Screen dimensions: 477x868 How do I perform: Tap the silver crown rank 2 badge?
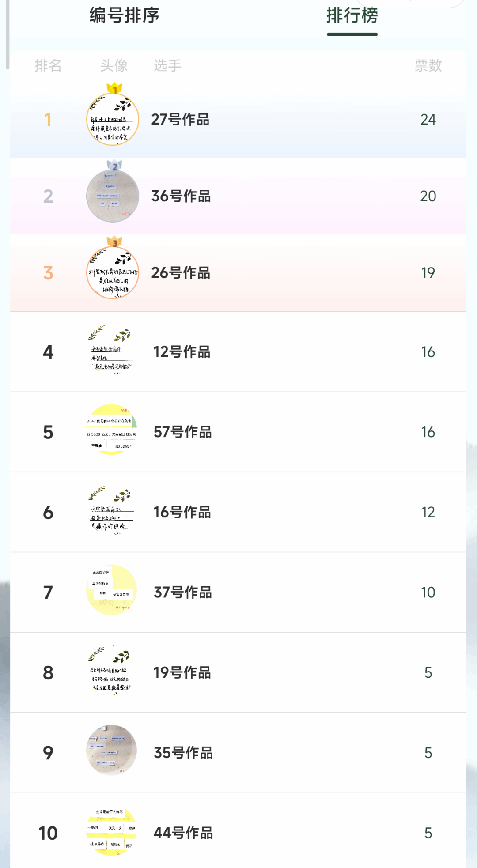click(x=114, y=166)
